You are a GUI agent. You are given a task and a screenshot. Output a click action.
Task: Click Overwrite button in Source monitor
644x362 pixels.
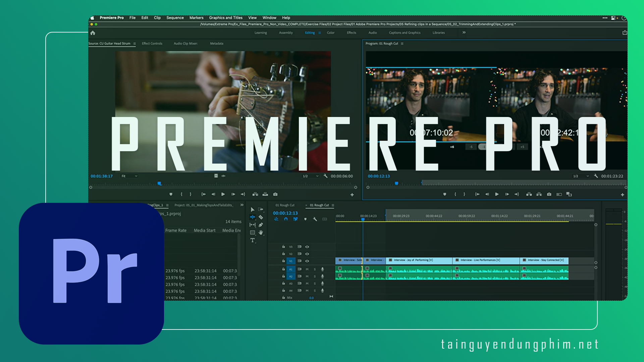coord(265,194)
